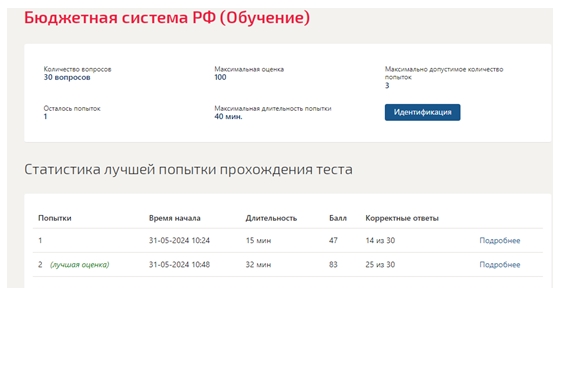This screenshot has height=373, width=565.
Task: Select the Корректные ответы column header
Action: pyautogui.click(x=402, y=218)
